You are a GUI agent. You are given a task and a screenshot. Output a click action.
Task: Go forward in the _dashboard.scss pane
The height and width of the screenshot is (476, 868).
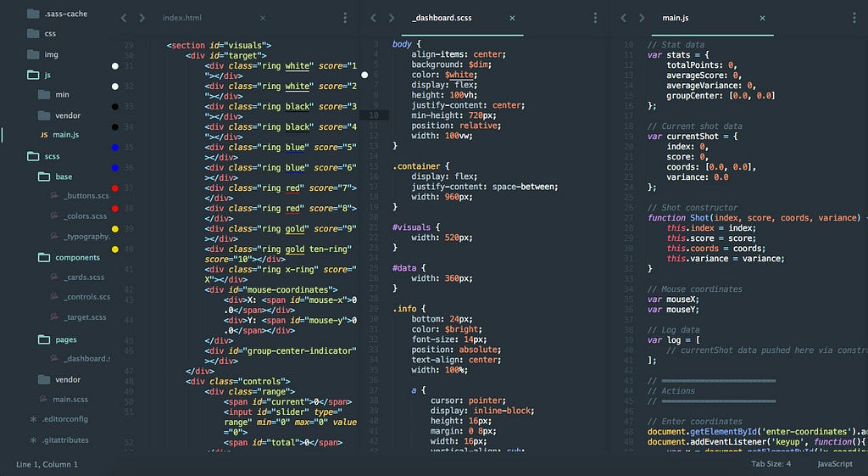(x=392, y=19)
